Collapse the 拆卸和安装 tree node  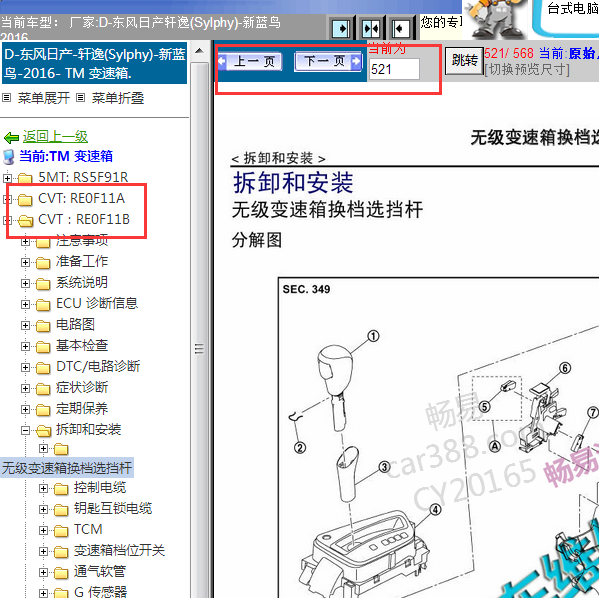25,431
